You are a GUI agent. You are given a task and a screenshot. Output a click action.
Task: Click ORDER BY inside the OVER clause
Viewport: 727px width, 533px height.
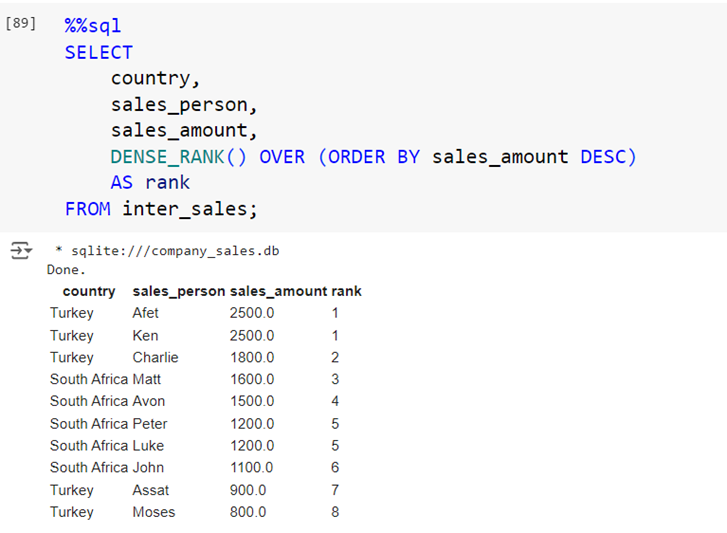click(374, 157)
